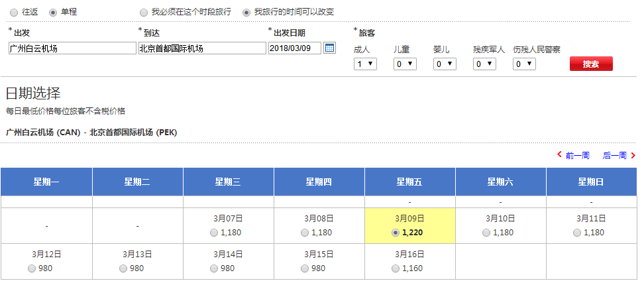Select the March 10 Saturday fare option

point(486,233)
